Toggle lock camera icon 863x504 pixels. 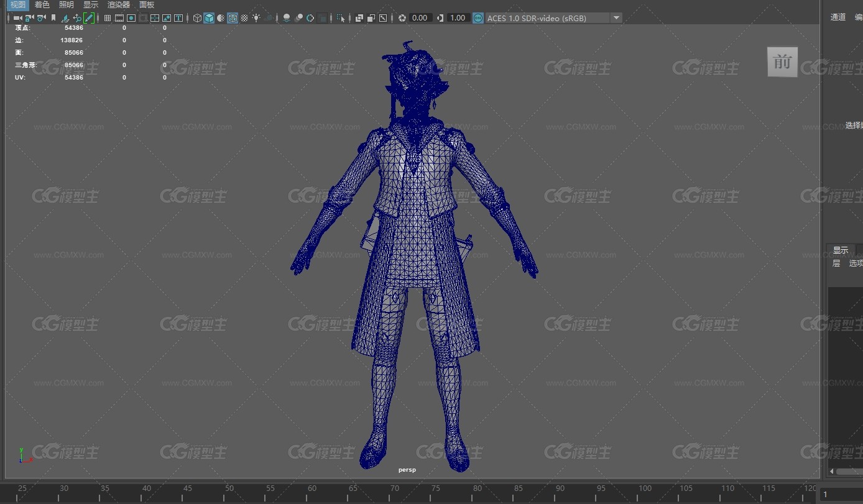pos(29,18)
